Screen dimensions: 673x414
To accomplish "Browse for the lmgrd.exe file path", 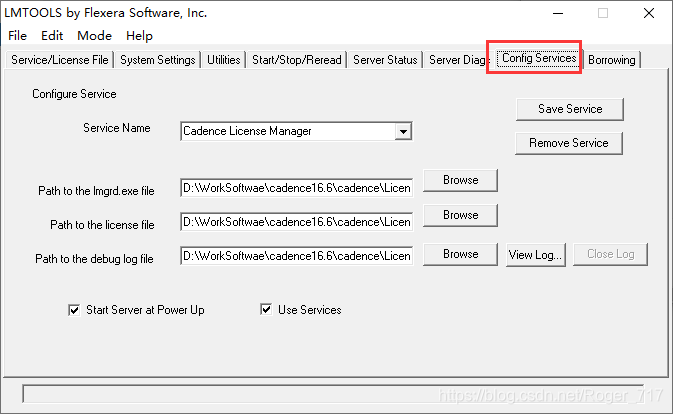I will 460,180.
